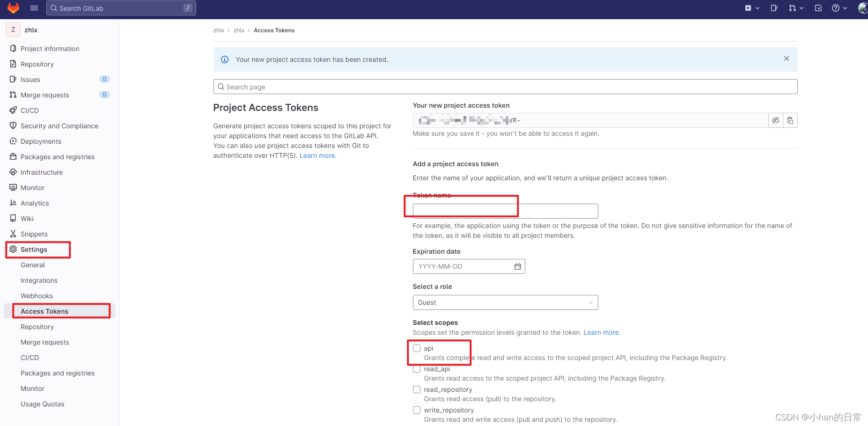The height and width of the screenshot is (426, 868).
Task: Click the Project information sidebar icon
Action: tap(13, 48)
